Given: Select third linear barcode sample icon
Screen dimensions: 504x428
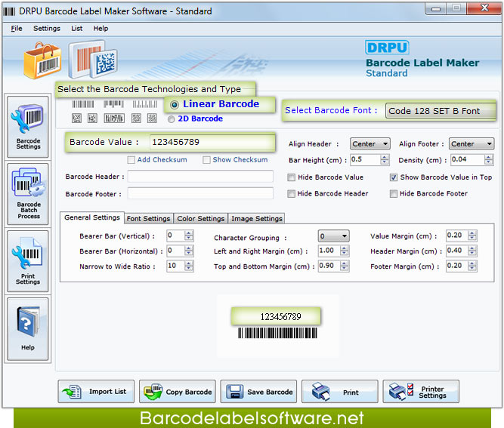Looking at the screenshot, I should (x=145, y=104).
